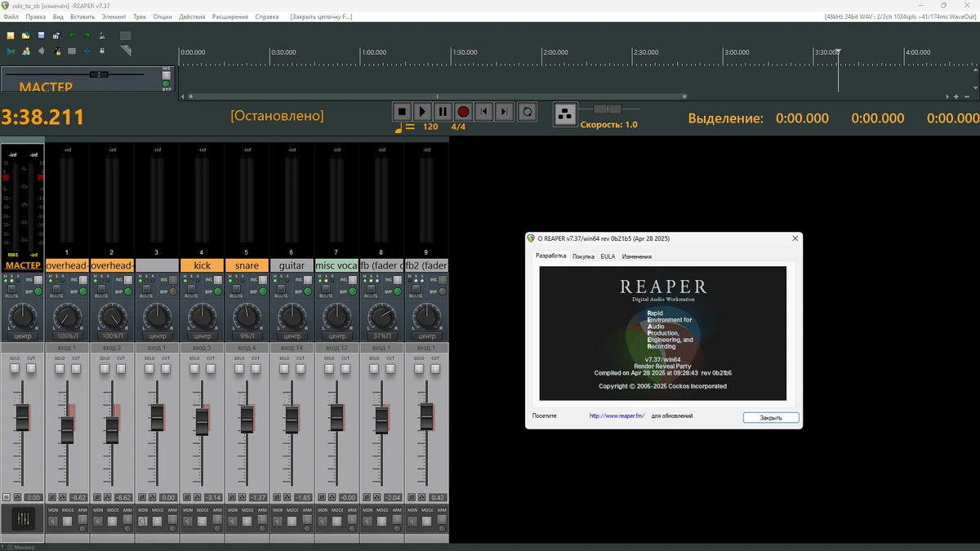The width and height of the screenshot is (980, 551).
Task: Open input selector on track 8 fb
Action: coord(381,348)
